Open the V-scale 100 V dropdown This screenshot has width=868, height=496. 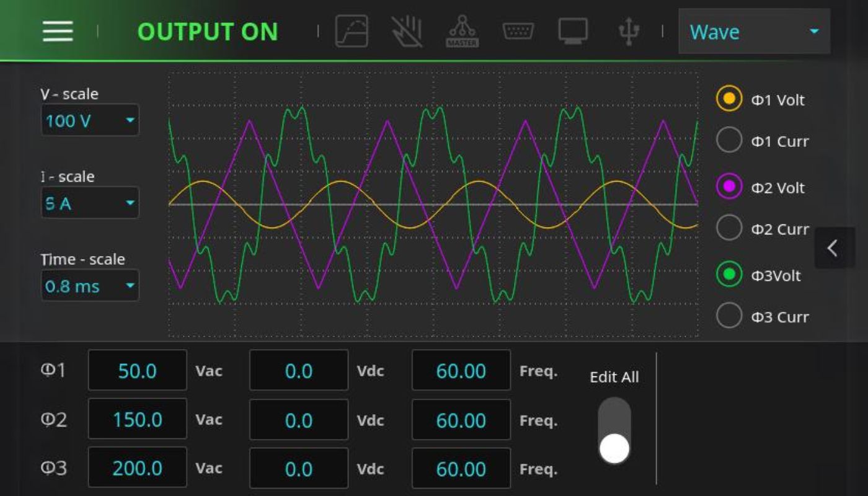(90, 120)
